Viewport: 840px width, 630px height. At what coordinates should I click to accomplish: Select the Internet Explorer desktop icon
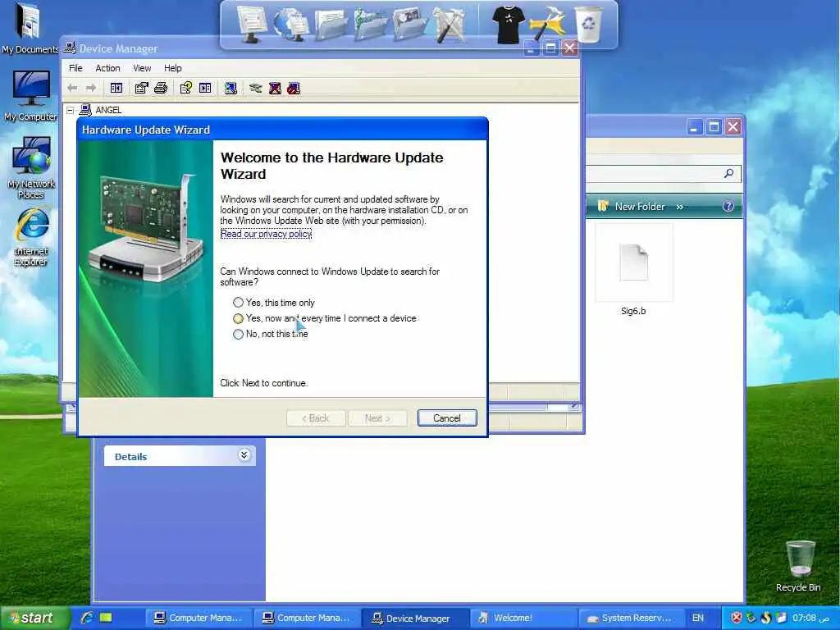tap(31, 237)
